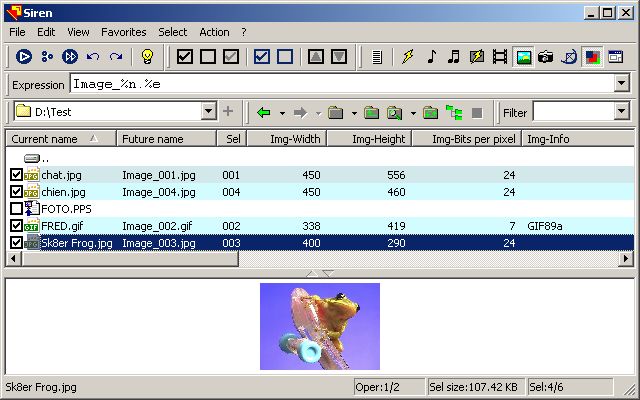640x400 pixels.
Task: Click the blue Rename play icon
Action: (x=24, y=57)
